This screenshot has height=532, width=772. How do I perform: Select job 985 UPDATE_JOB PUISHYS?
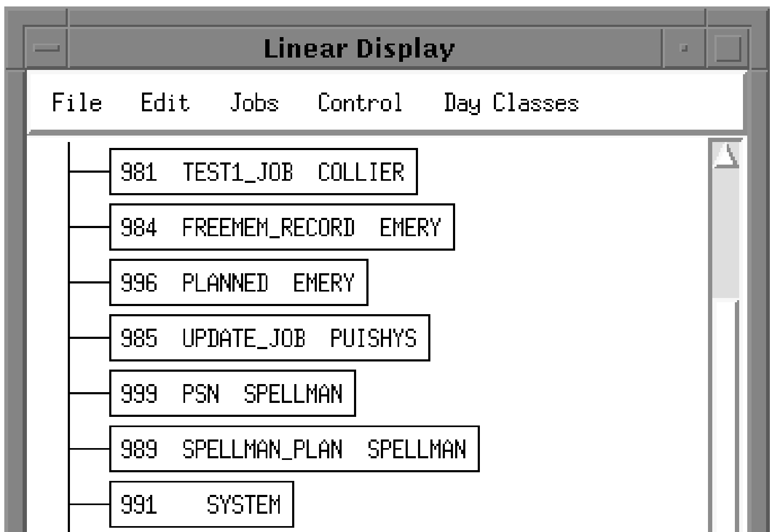tap(269, 338)
